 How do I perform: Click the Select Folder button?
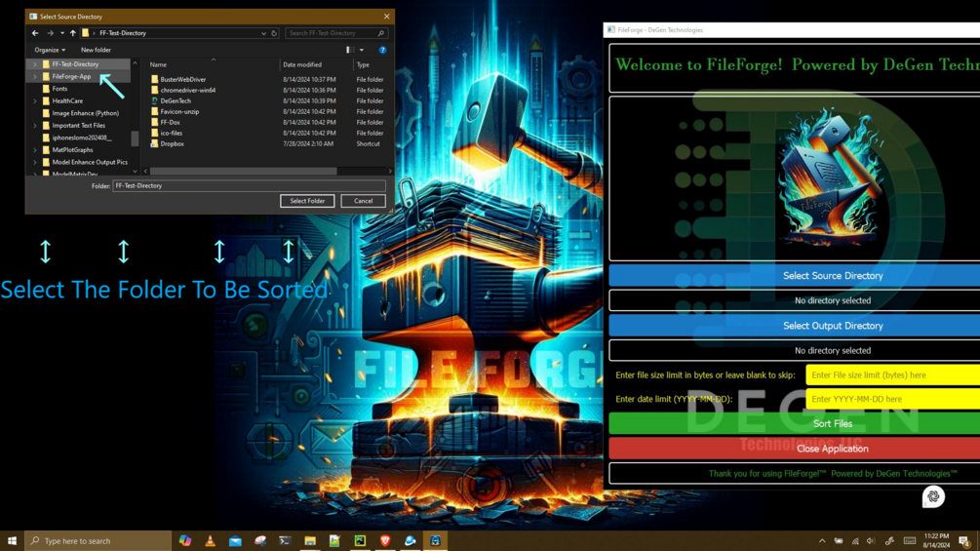[x=307, y=201]
